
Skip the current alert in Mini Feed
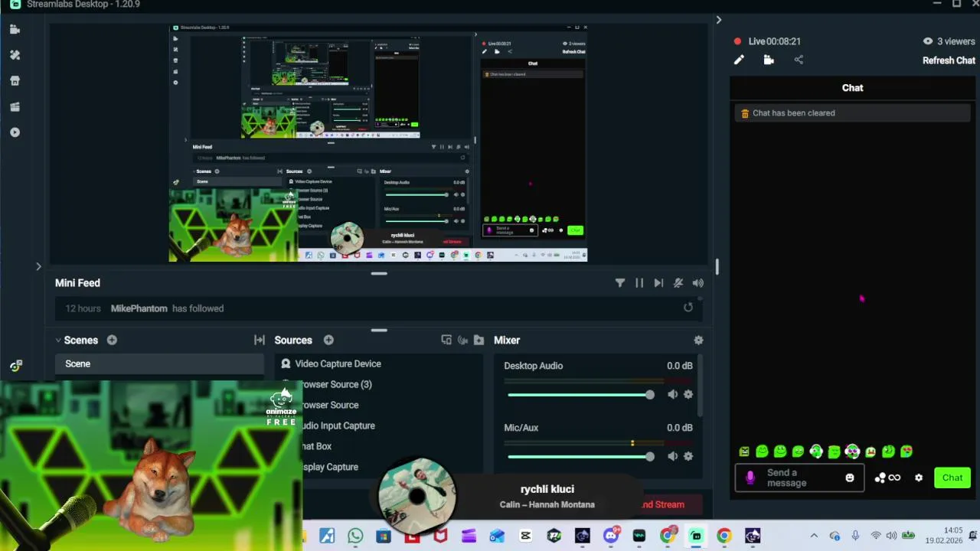tap(658, 283)
